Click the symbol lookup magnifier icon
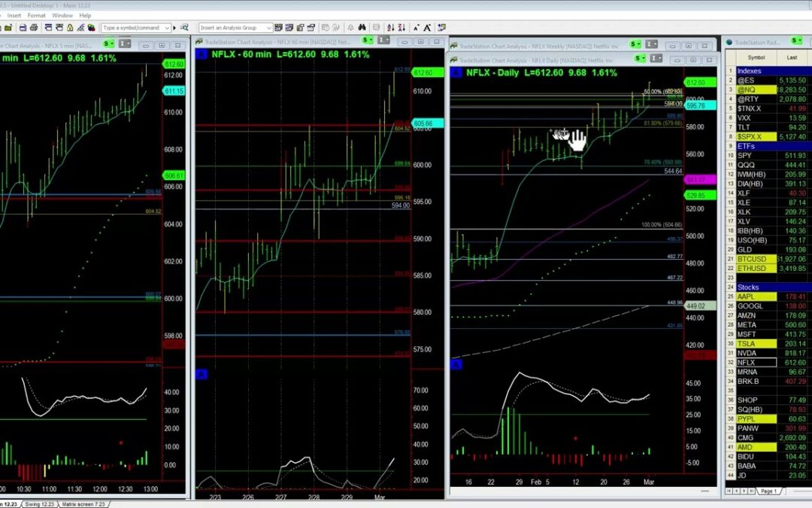The height and width of the screenshot is (508, 812). coord(184,28)
